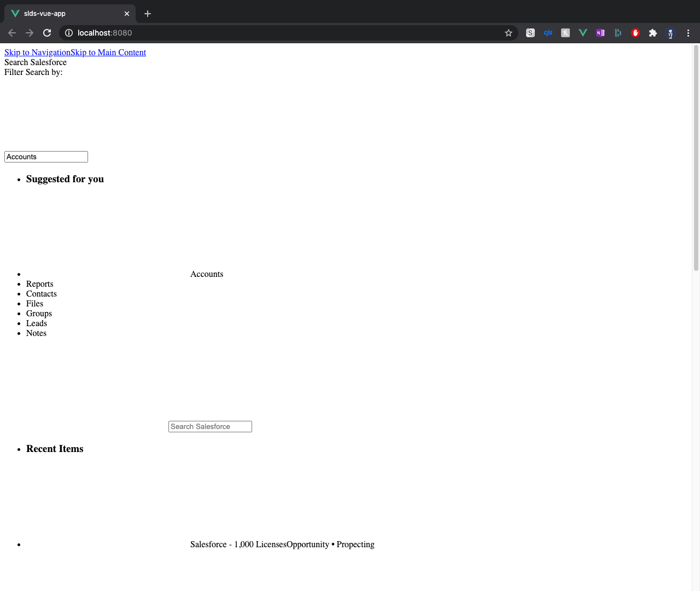Focus the Search Salesforce input field

[210, 427]
